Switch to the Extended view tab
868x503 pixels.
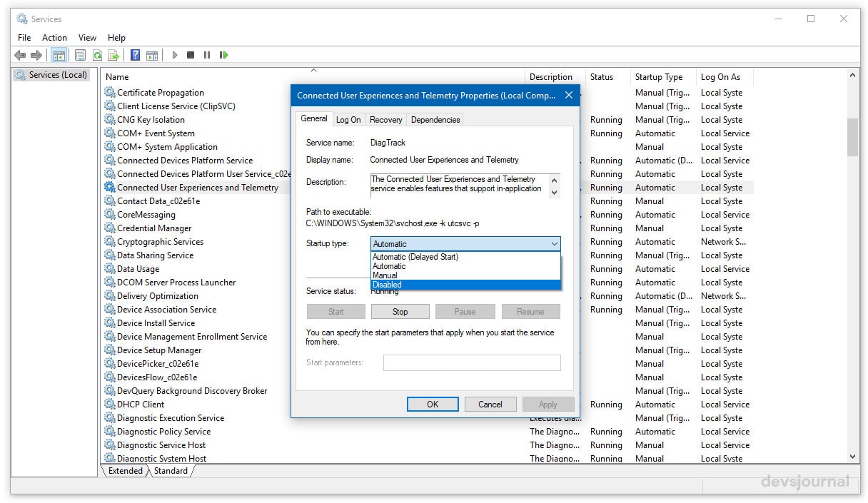tap(126, 471)
